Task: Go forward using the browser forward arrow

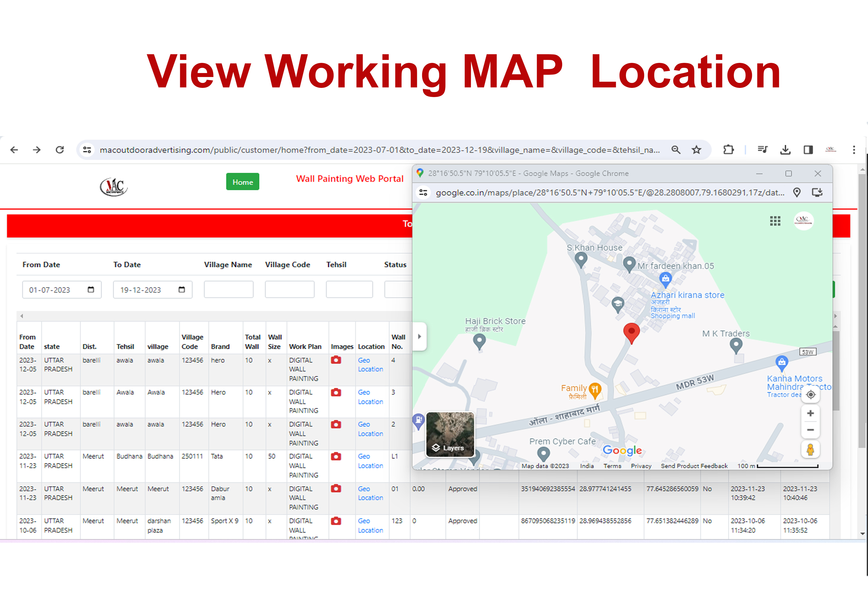Action: (x=37, y=150)
